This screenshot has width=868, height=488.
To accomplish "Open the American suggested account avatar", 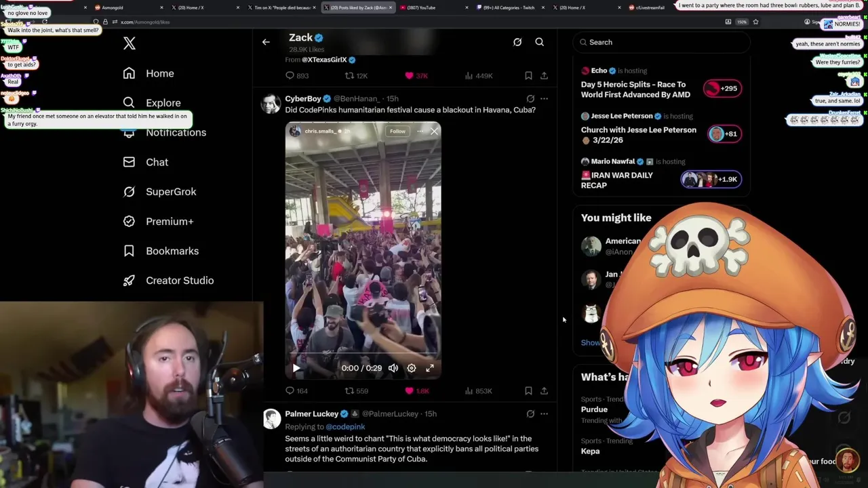I will click(591, 246).
